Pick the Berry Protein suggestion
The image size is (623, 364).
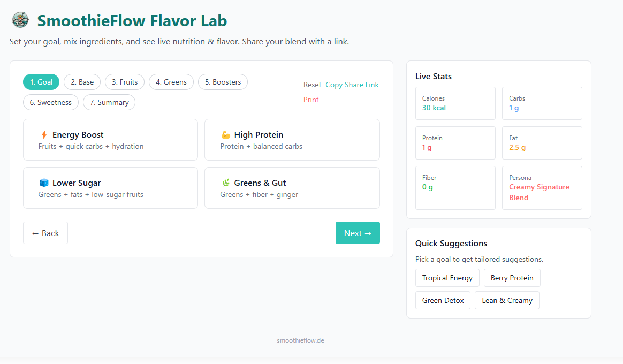pos(512,278)
